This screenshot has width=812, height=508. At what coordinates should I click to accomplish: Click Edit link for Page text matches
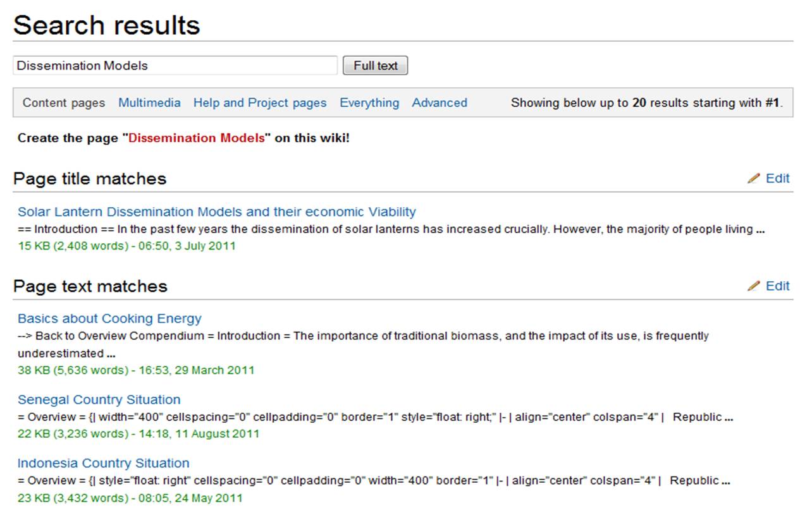coord(778,286)
